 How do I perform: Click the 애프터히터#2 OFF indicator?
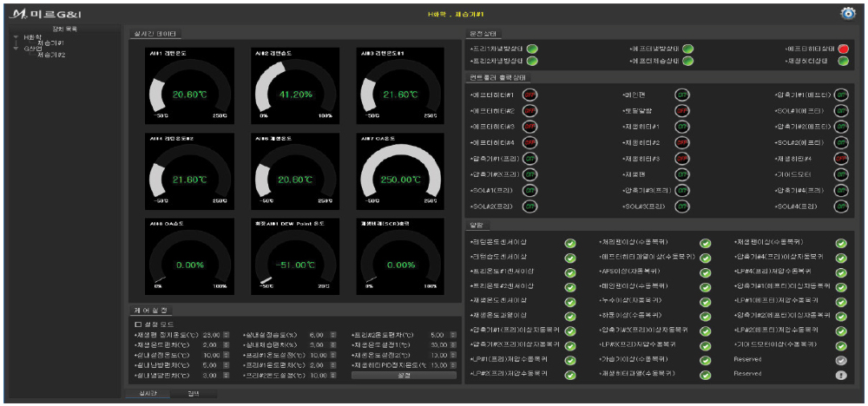529,111
